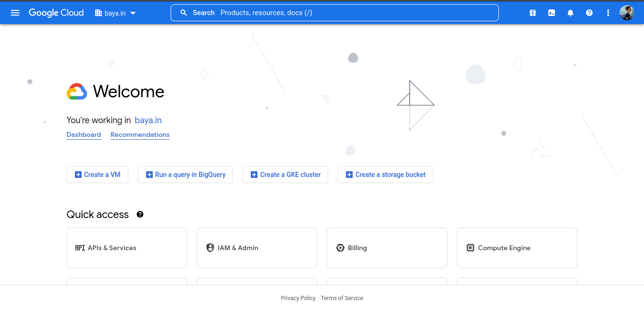Open the three-dot settings and utilities menu

pyautogui.click(x=608, y=13)
